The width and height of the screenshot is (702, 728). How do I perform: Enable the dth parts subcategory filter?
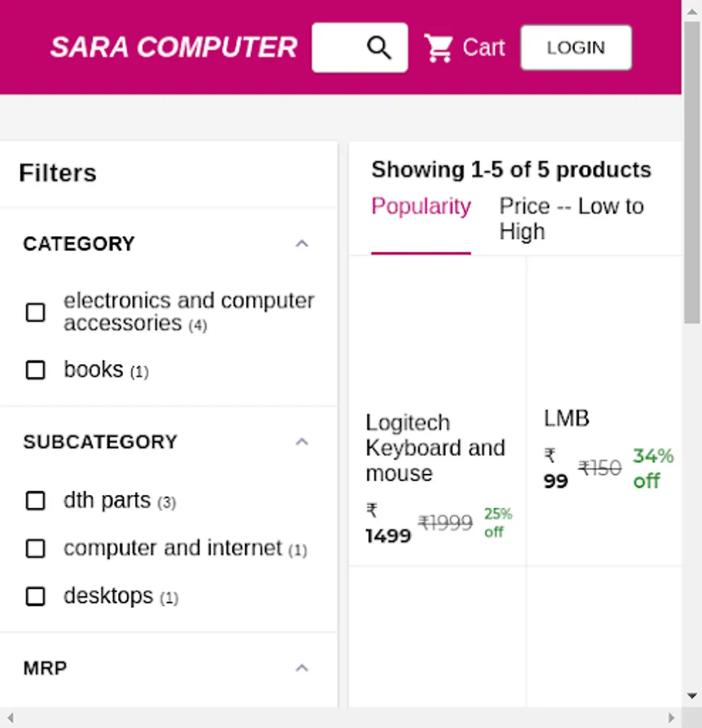point(36,501)
